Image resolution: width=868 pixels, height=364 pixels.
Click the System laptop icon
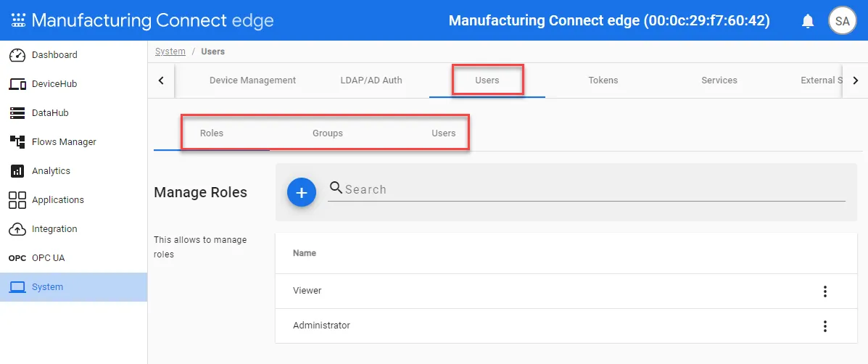(x=17, y=287)
